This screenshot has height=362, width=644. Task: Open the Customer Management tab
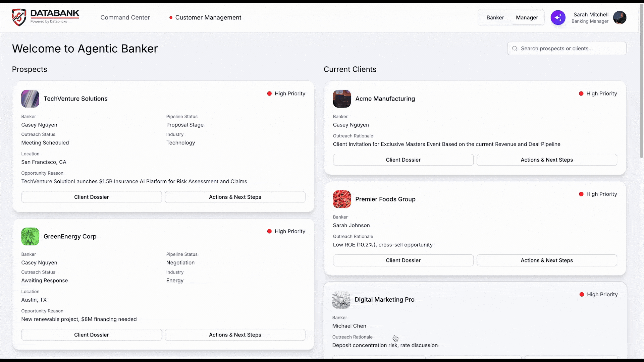point(208,17)
